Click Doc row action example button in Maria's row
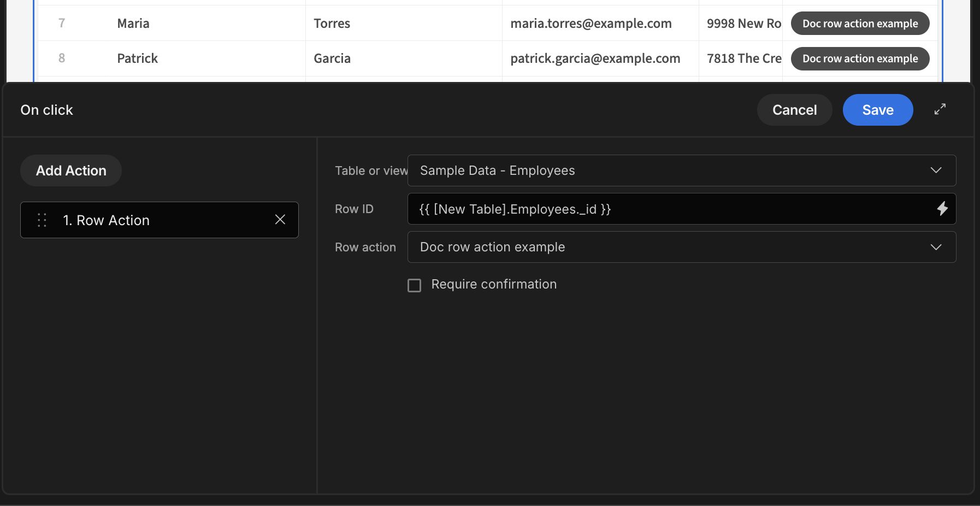 pos(860,23)
